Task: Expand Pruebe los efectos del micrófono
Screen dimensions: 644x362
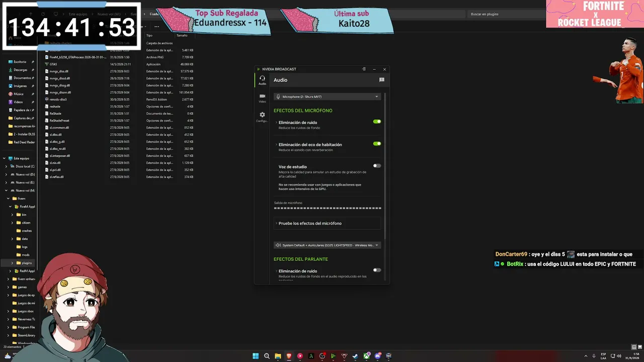Action: click(327, 223)
